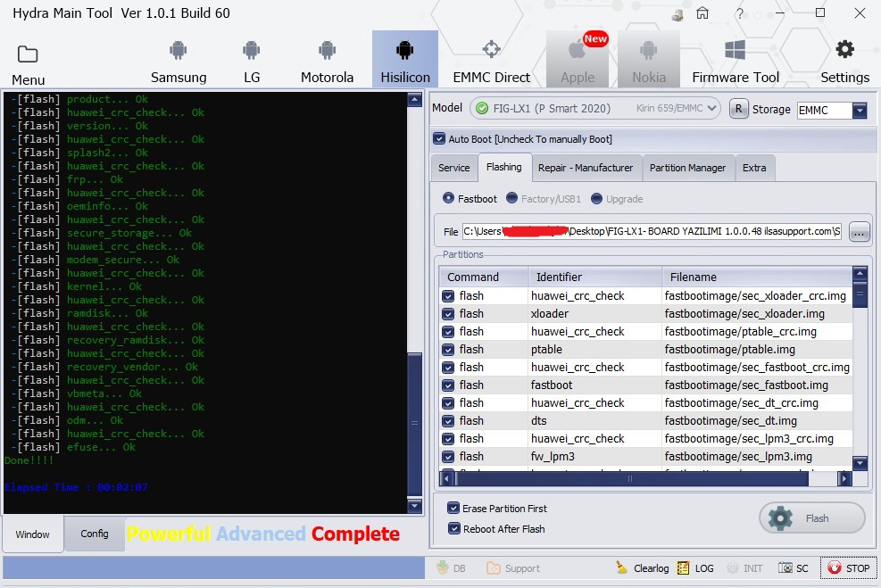The width and height of the screenshot is (881, 588).
Task: Switch to Partition Manager tab
Action: tap(687, 168)
